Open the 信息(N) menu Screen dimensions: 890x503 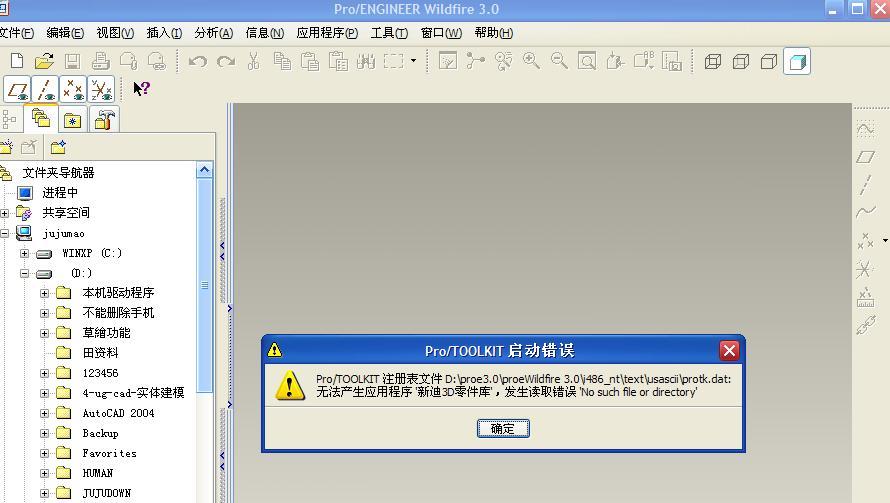click(265, 33)
